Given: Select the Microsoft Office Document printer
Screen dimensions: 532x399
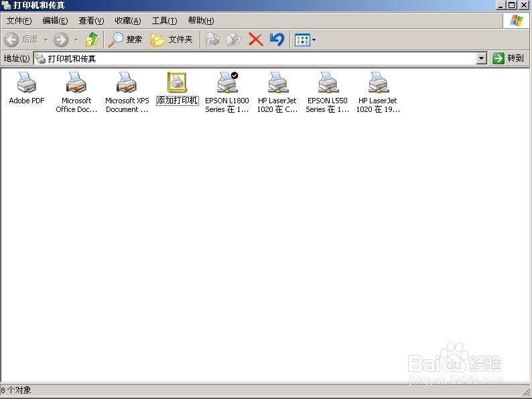Looking at the screenshot, I should (x=76, y=82).
